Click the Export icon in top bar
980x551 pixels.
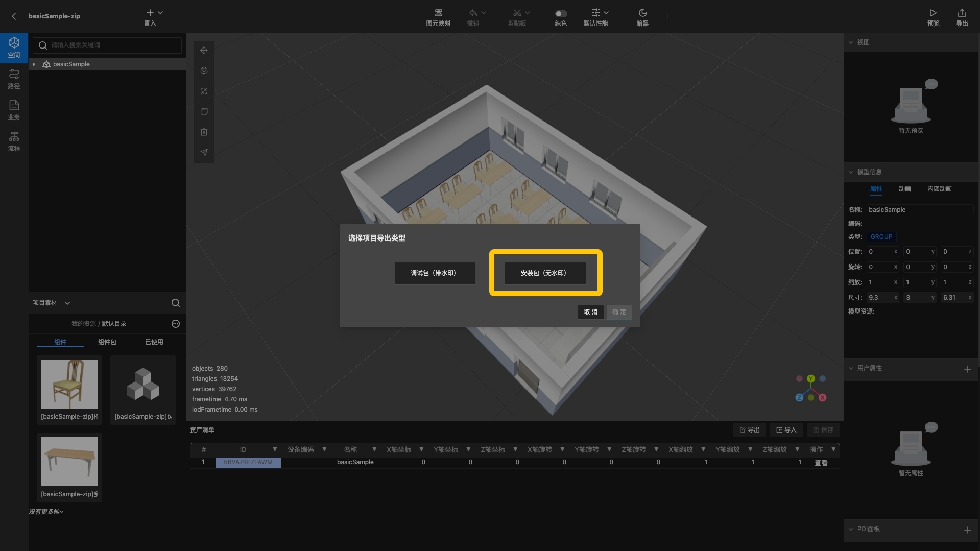[962, 13]
